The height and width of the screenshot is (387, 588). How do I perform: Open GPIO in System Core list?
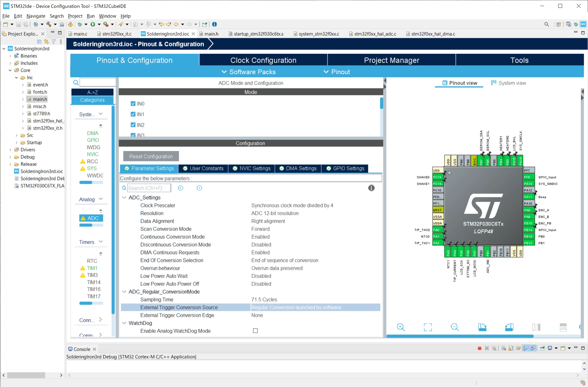tap(93, 140)
